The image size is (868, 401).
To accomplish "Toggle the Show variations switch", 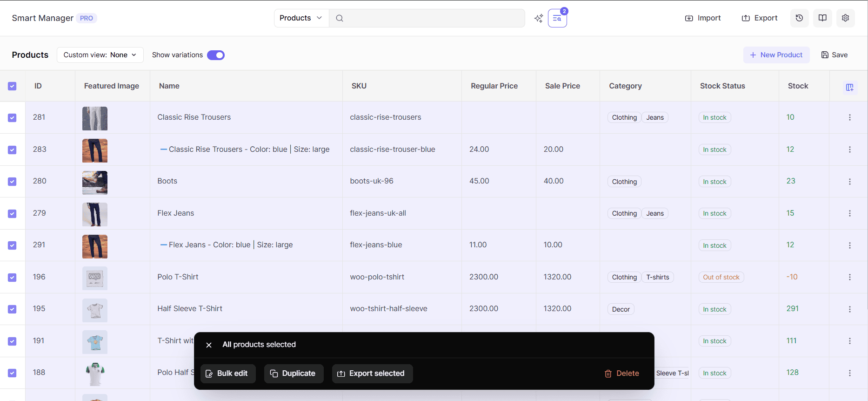I will click(216, 55).
